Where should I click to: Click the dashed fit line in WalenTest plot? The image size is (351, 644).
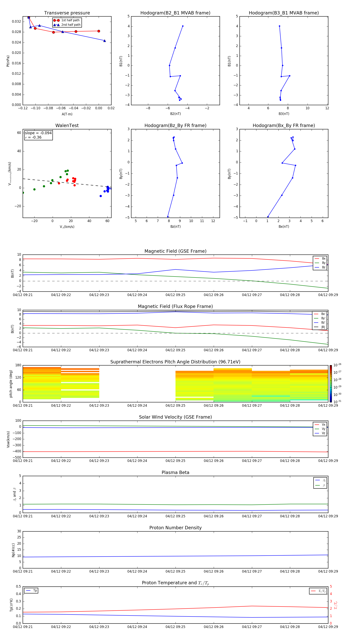pyautogui.click(x=67, y=183)
